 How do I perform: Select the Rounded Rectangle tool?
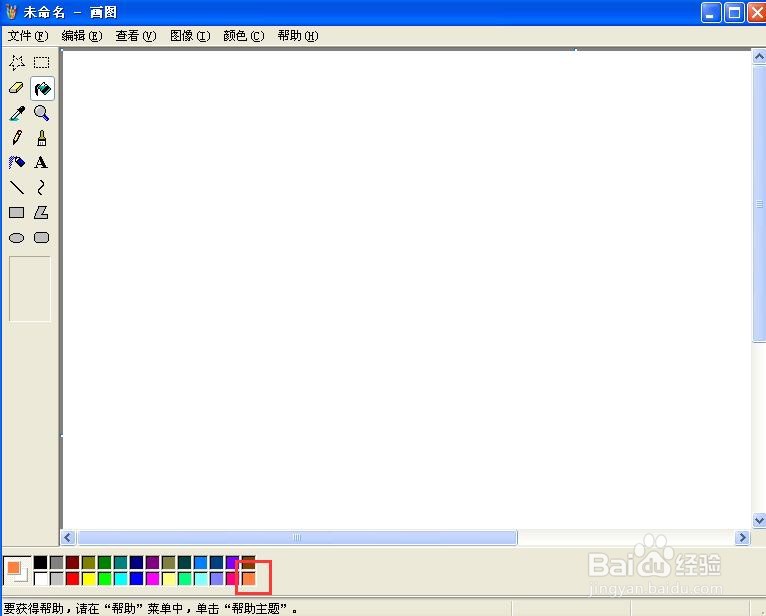(x=42, y=238)
